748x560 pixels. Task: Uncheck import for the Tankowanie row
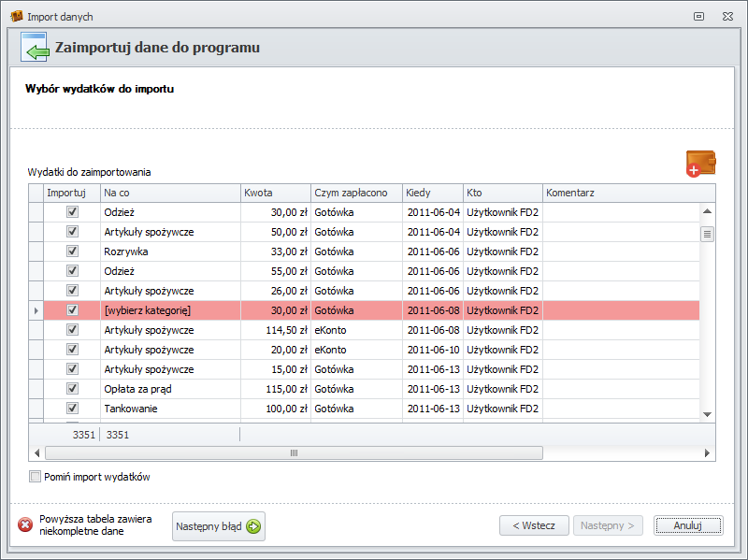(x=72, y=409)
